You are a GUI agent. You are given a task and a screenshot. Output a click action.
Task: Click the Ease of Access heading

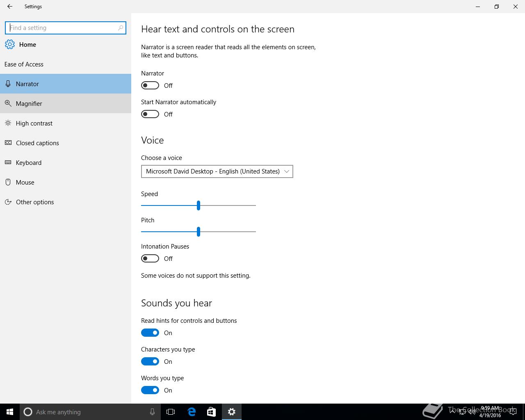pyautogui.click(x=24, y=64)
